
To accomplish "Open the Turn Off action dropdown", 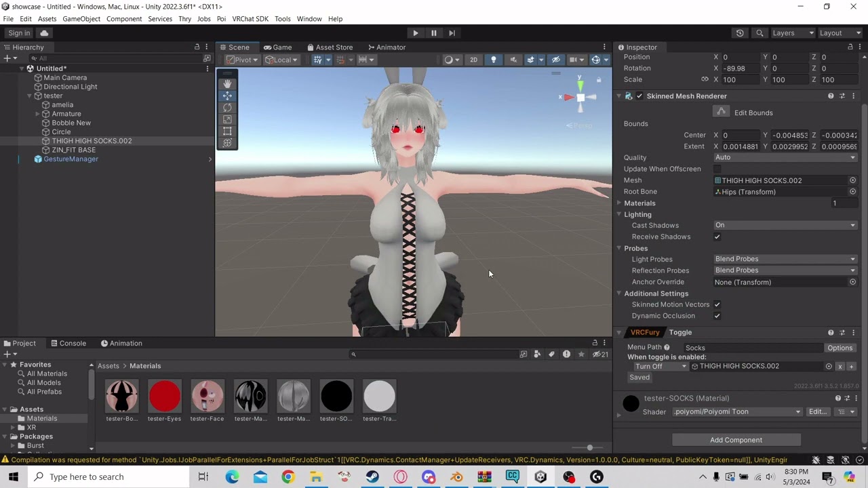I will pos(660,366).
